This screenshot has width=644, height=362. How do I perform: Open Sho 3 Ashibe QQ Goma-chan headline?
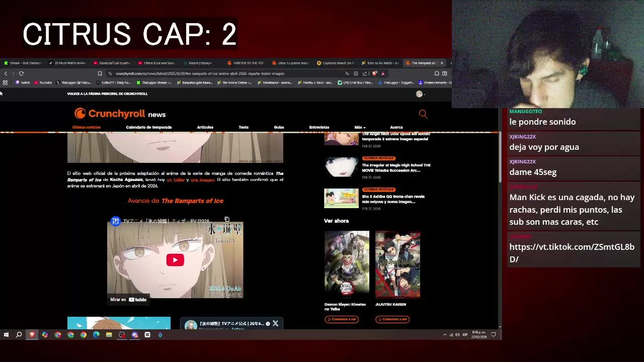tap(393, 199)
